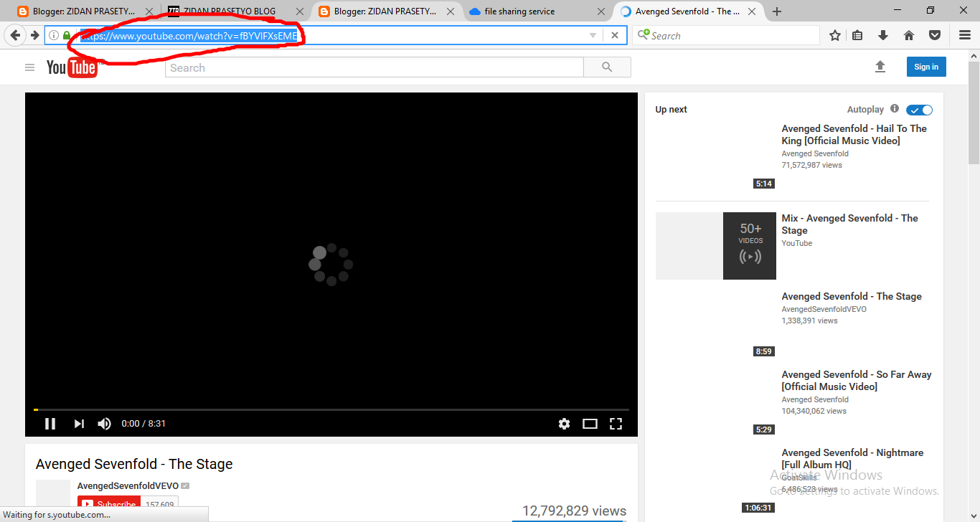The width and height of the screenshot is (980, 522).
Task: Click the Up next heading
Action: [x=671, y=110]
